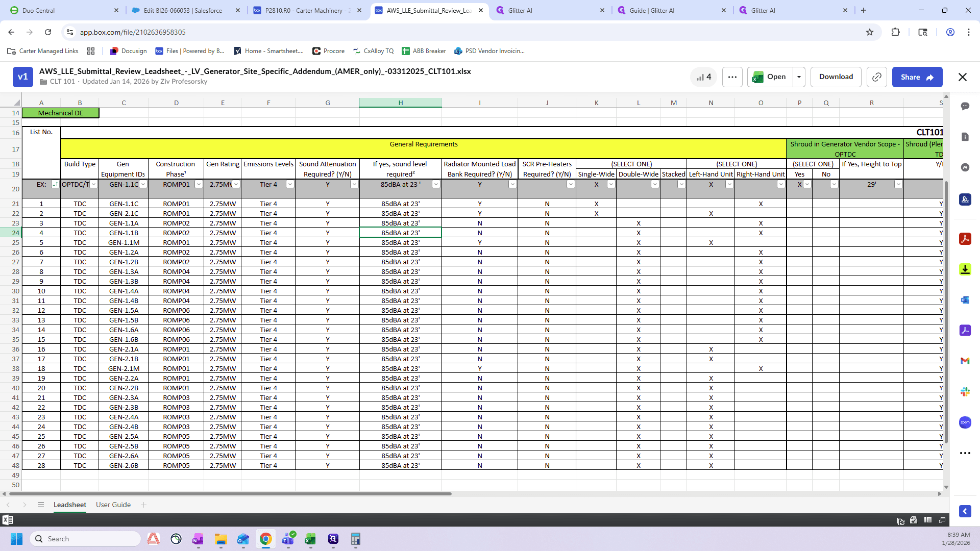Open the comments panel in the Box sidebar
The width and height of the screenshot is (980, 551).
(965, 106)
